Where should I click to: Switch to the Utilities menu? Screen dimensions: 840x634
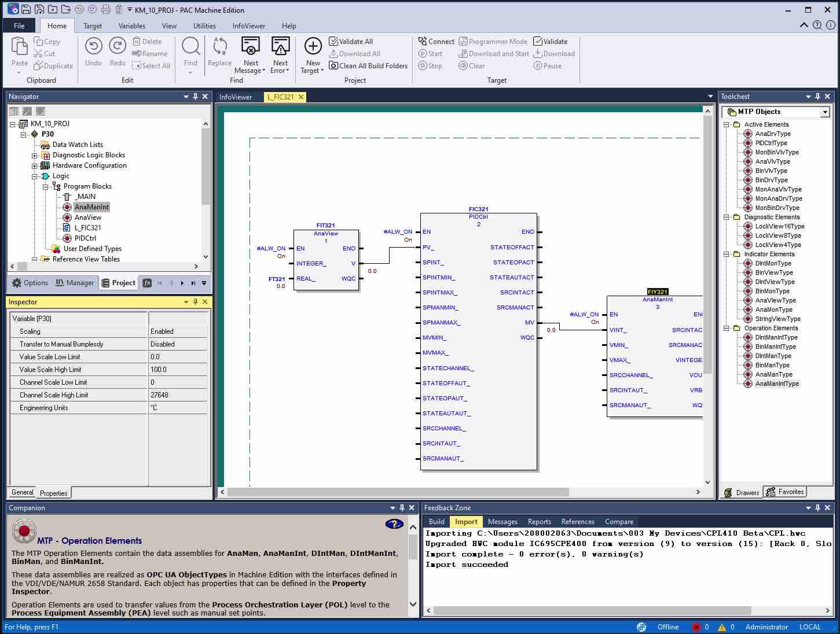click(204, 25)
